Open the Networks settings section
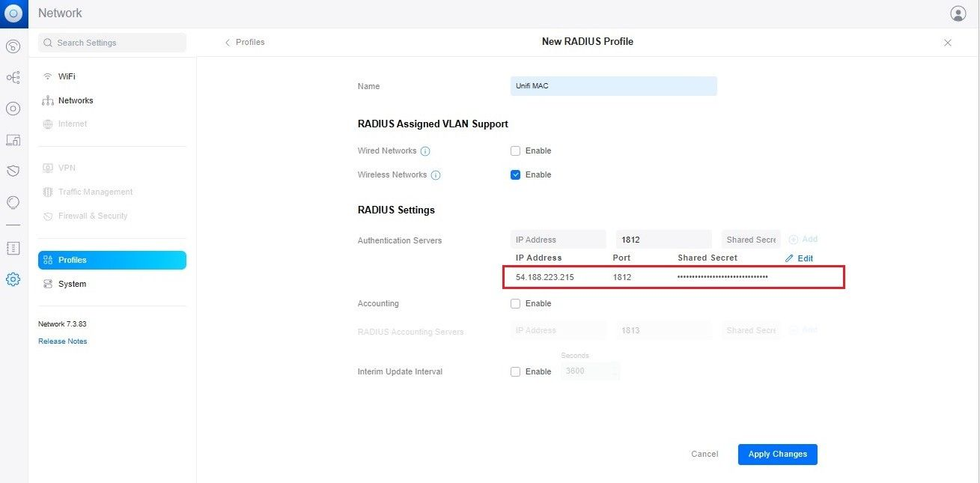 click(x=76, y=100)
